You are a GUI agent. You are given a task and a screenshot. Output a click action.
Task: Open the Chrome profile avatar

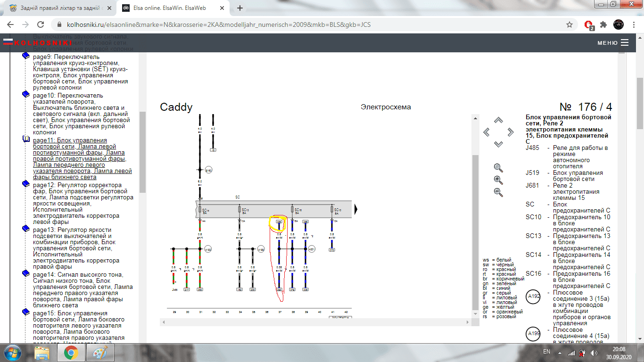618,24
